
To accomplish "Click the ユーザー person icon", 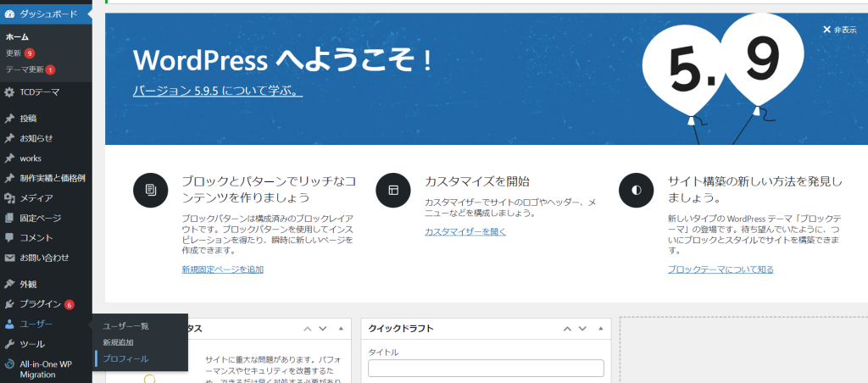I will click(9, 325).
